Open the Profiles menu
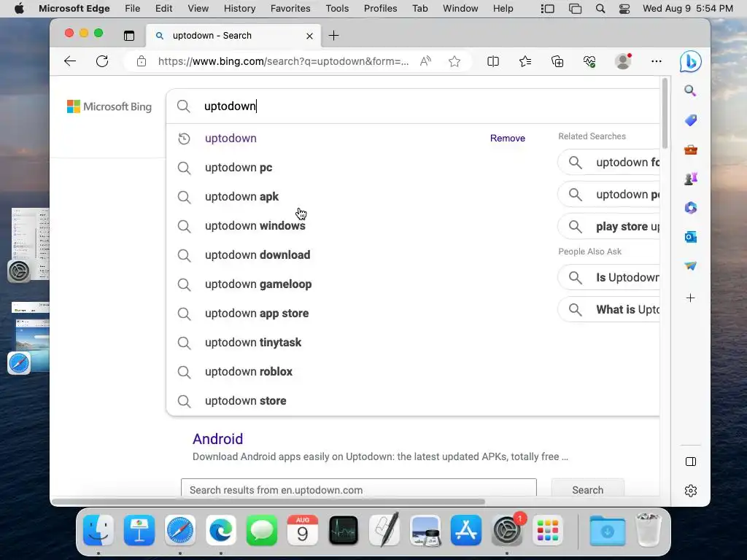747x560 pixels. [x=380, y=9]
